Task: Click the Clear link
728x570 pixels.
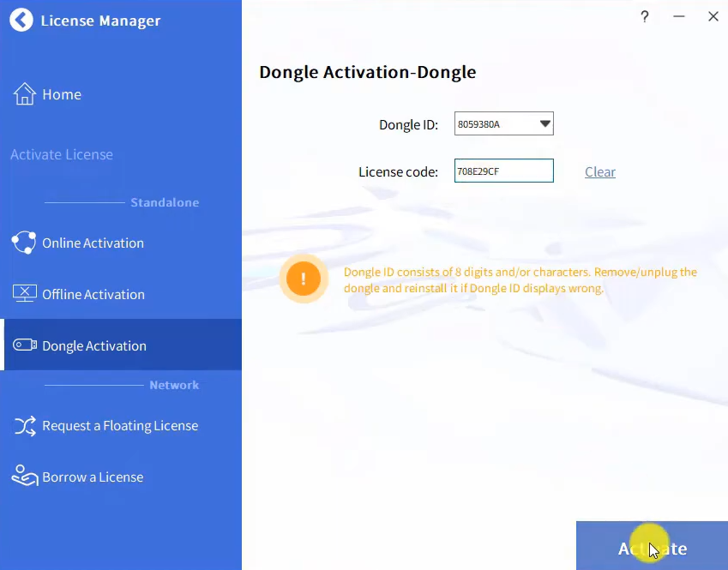Action: coord(600,171)
